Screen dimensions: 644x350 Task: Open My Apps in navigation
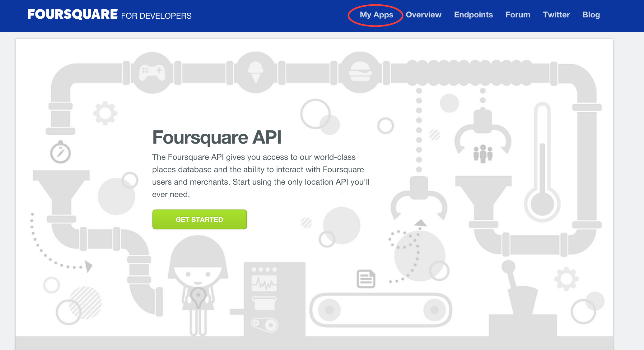tap(376, 15)
